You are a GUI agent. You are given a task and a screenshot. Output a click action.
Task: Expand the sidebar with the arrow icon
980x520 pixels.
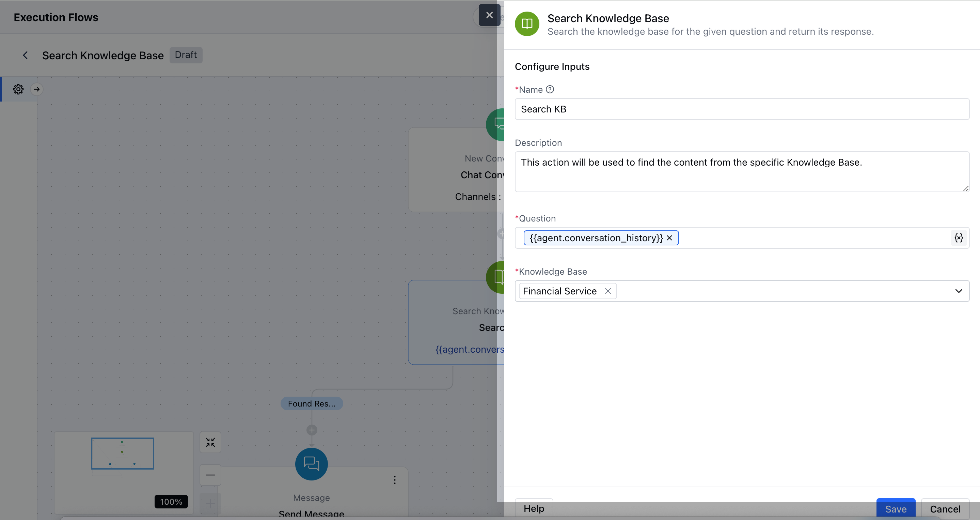pos(36,90)
